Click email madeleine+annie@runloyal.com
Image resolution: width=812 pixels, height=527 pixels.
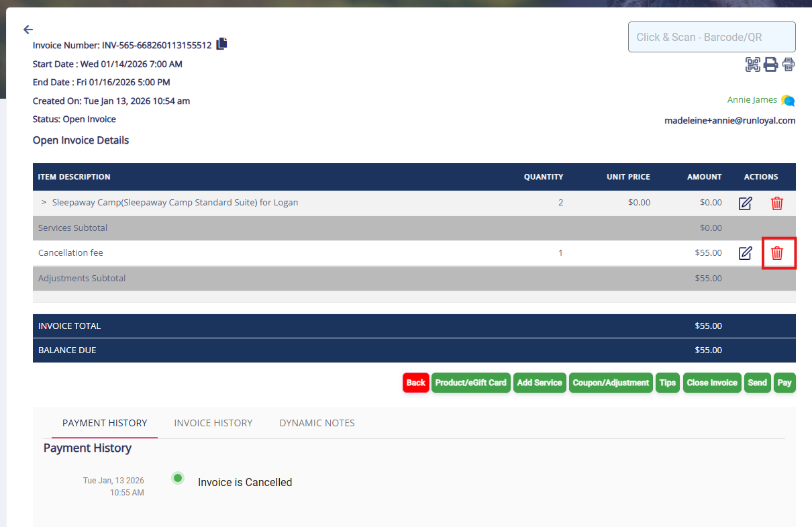tap(730, 121)
